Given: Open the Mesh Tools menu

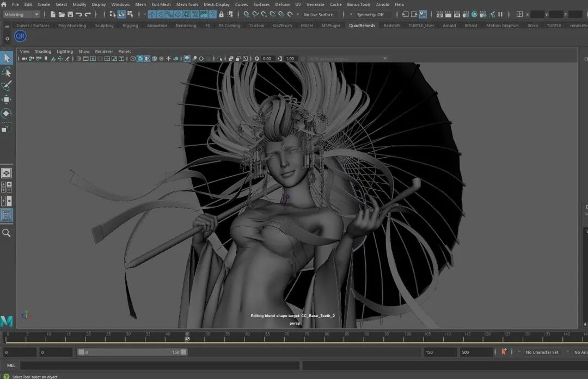Looking at the screenshot, I should coord(187,4).
